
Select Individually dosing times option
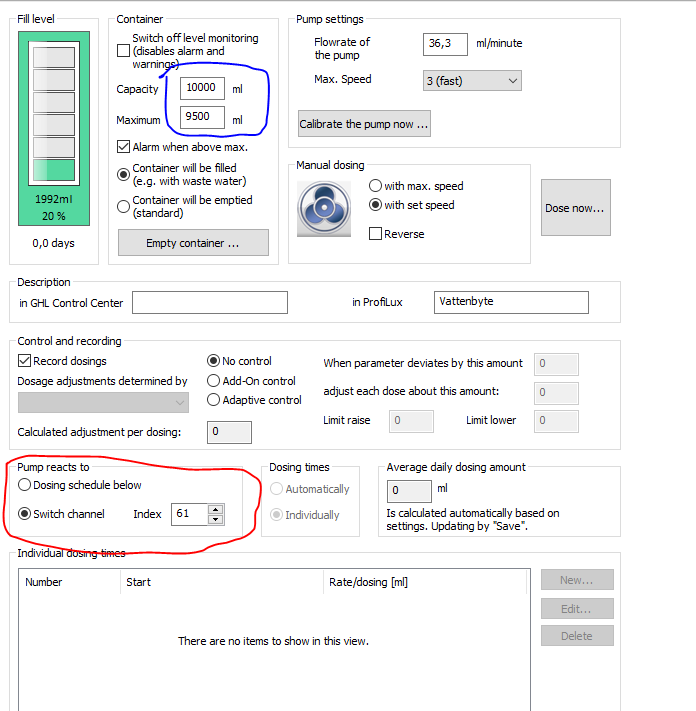coord(276,515)
